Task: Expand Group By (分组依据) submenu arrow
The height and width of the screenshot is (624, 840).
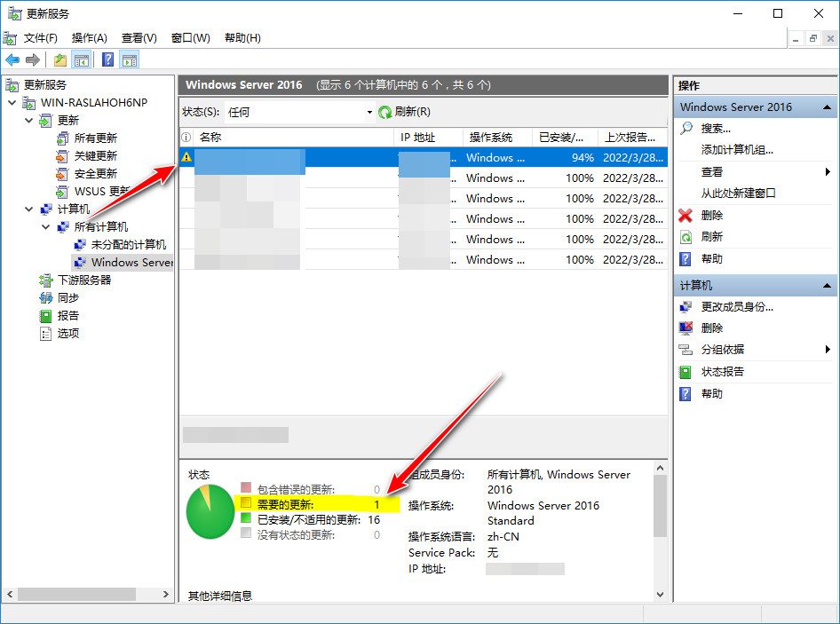Action: click(828, 349)
